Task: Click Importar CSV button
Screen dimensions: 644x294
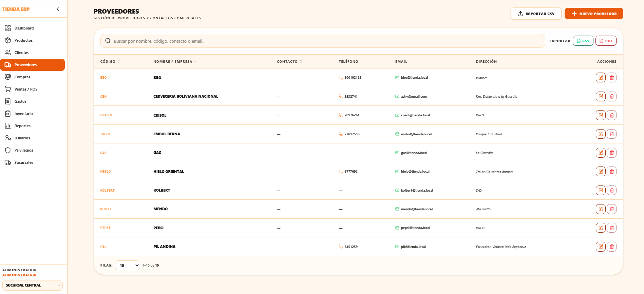Action: point(536,14)
